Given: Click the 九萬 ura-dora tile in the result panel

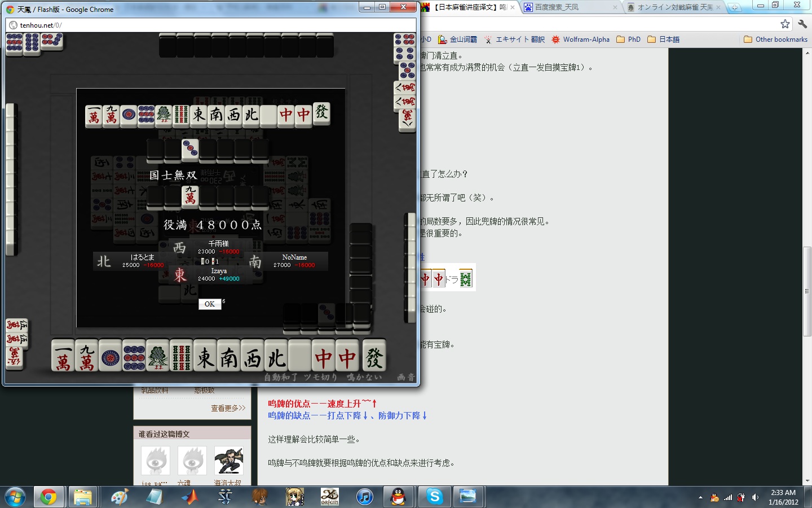Looking at the screenshot, I should pyautogui.click(x=190, y=196).
